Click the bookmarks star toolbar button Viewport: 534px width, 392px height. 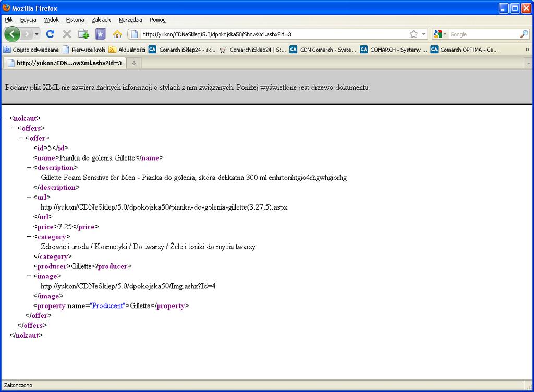[101, 34]
